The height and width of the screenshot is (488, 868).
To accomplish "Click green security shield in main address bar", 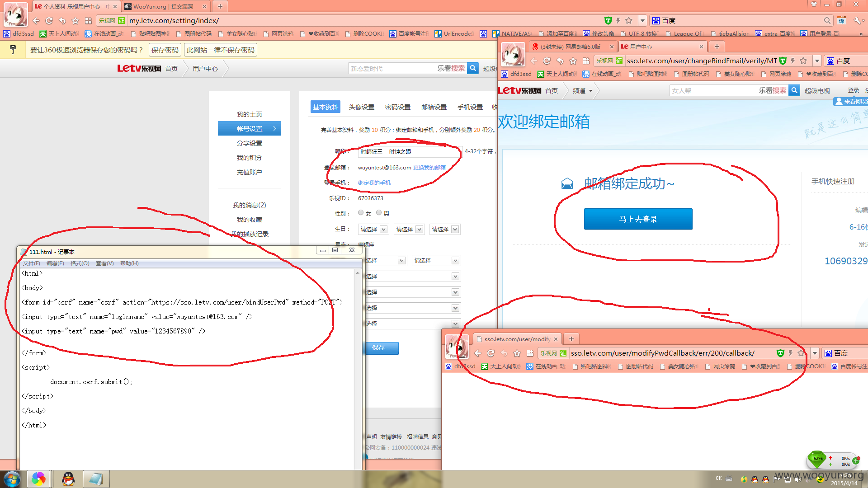I will click(x=608, y=21).
